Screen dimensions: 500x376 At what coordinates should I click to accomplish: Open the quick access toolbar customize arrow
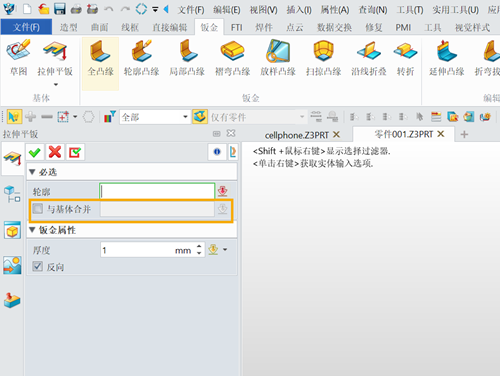[x=155, y=9]
